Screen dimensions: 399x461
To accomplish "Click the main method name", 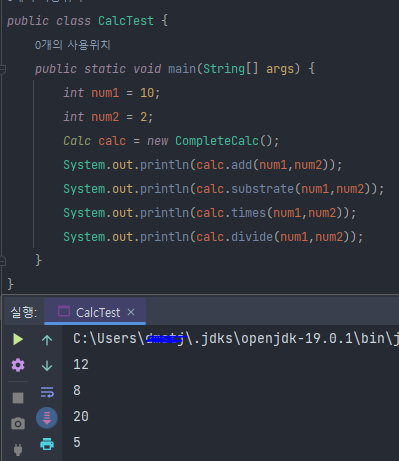I will coord(182,69).
